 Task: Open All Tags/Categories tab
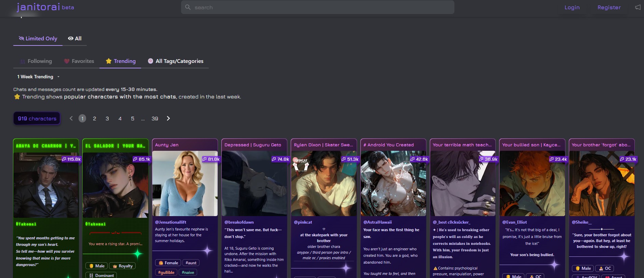175,61
